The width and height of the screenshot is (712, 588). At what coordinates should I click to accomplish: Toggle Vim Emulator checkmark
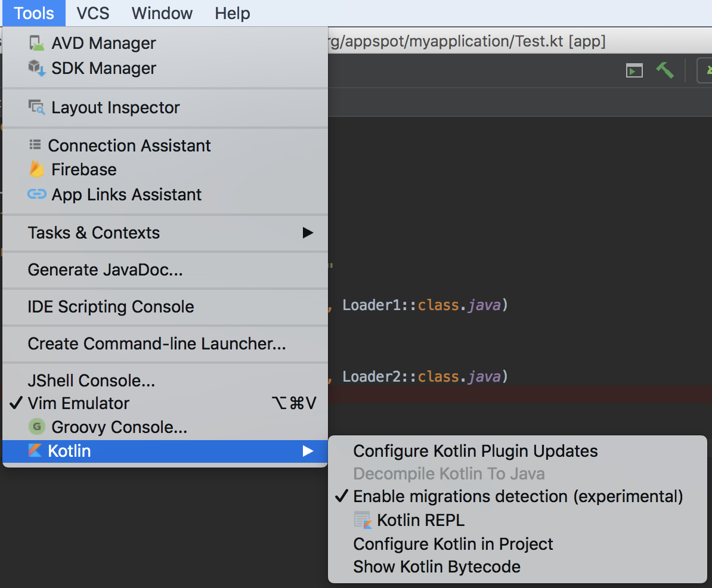click(x=165, y=403)
